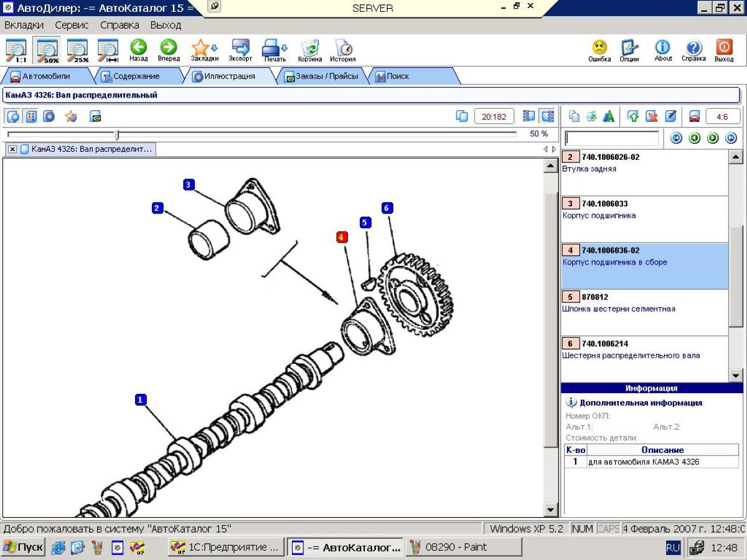The image size is (747, 560).
Task: Open the Пуск start menu
Action: click(x=23, y=548)
